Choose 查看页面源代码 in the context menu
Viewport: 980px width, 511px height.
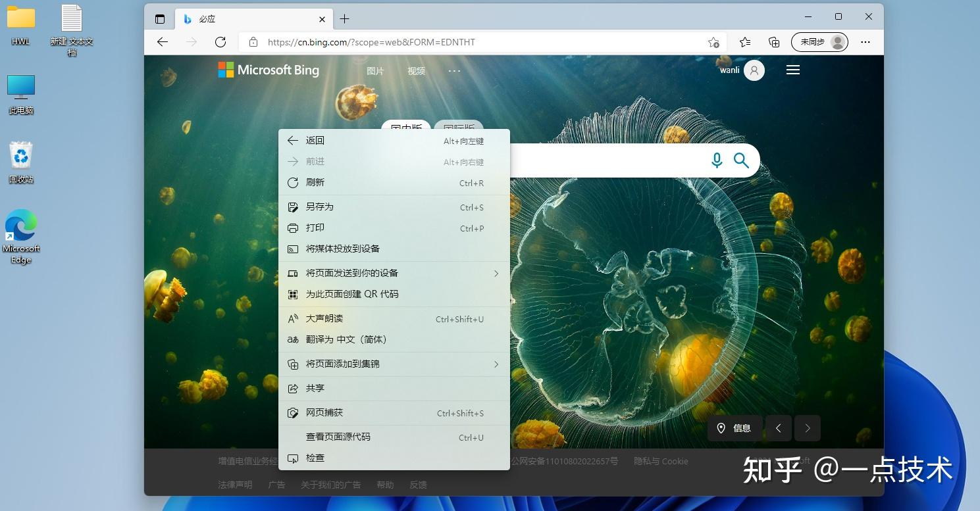point(394,437)
